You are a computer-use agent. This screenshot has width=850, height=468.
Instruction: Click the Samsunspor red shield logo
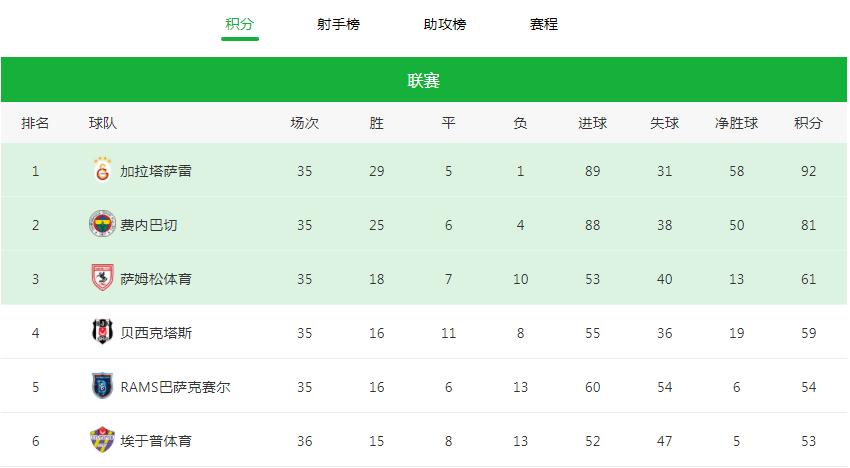tap(102, 278)
